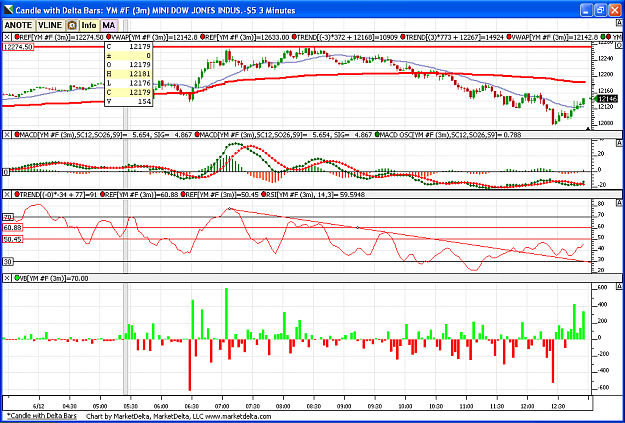Viewport: 625px width, 423px height.
Task: Click the black 12146 current price marker
Action: click(x=608, y=98)
